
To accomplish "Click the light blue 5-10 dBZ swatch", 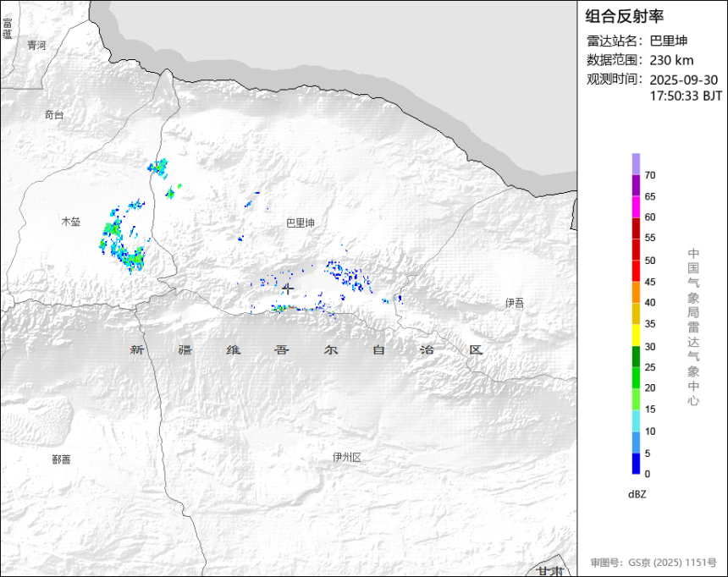I will click(x=636, y=442).
